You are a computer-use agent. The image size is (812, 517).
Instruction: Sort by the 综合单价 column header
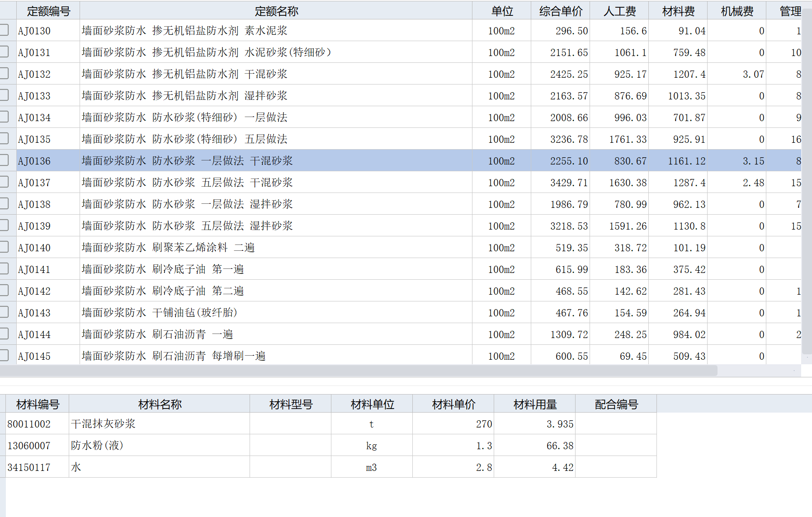click(561, 11)
